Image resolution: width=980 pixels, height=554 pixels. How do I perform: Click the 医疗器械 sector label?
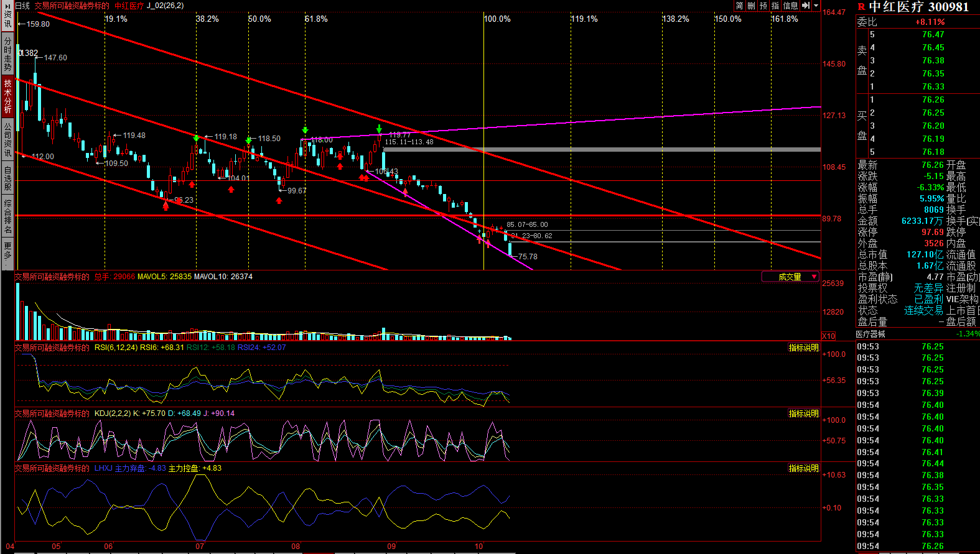870,335
